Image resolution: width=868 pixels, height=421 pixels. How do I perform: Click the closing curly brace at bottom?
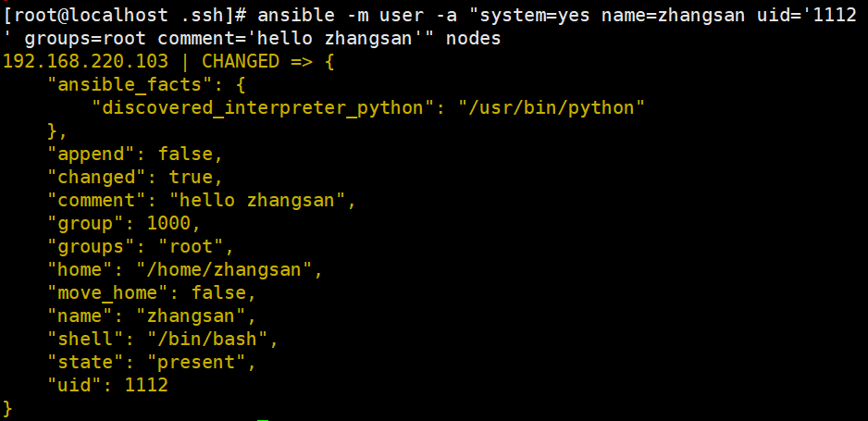pyautogui.click(x=7, y=408)
